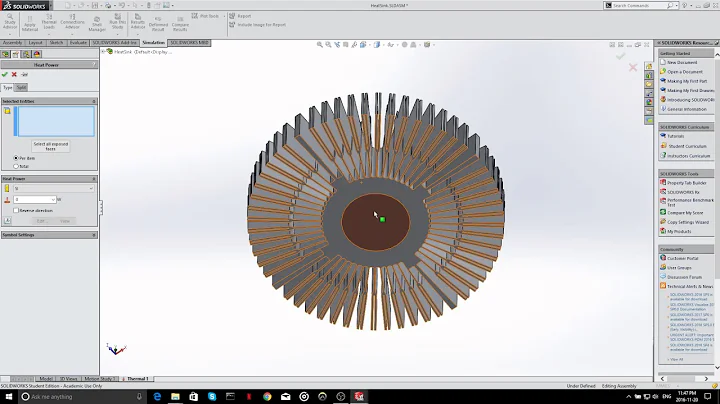Open the Thermal Loads command

coord(49,21)
